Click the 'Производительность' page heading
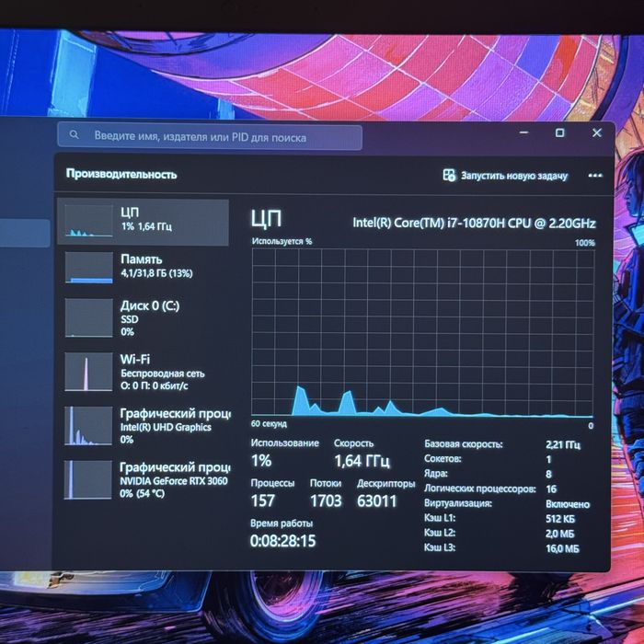 click(121, 174)
